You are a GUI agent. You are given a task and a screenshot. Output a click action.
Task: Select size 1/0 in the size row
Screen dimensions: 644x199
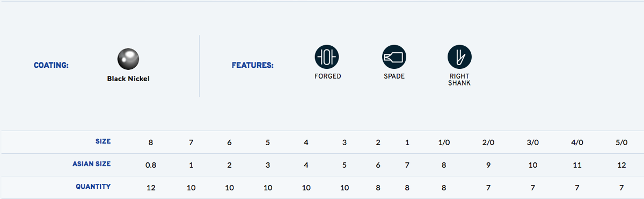coord(444,143)
